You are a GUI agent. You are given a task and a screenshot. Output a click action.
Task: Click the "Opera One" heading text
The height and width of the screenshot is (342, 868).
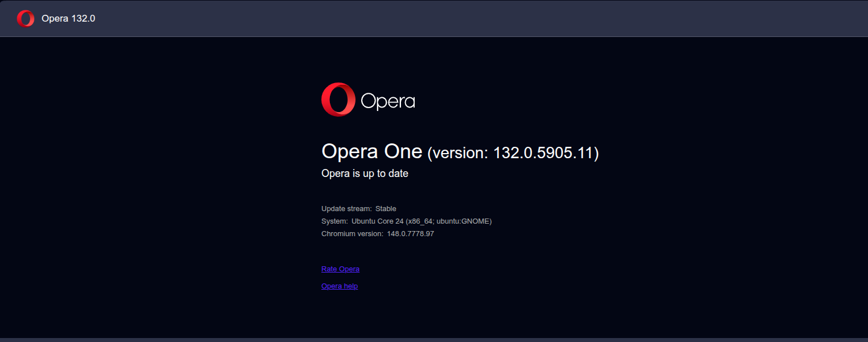[x=372, y=151]
